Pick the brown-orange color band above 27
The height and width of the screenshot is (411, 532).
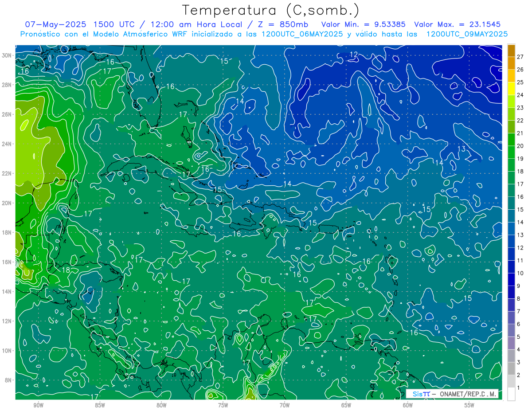click(511, 51)
